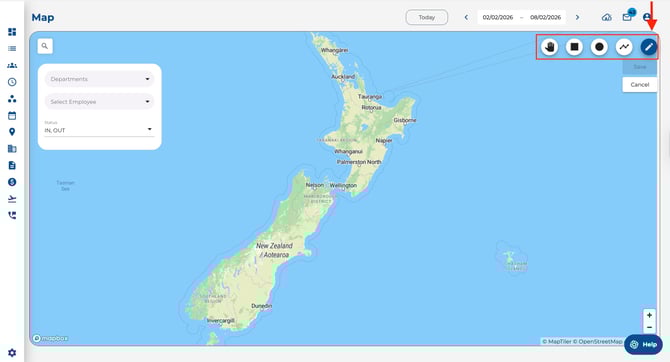Click the Auckland label on map
This screenshot has width=670, height=362.
point(343,77)
